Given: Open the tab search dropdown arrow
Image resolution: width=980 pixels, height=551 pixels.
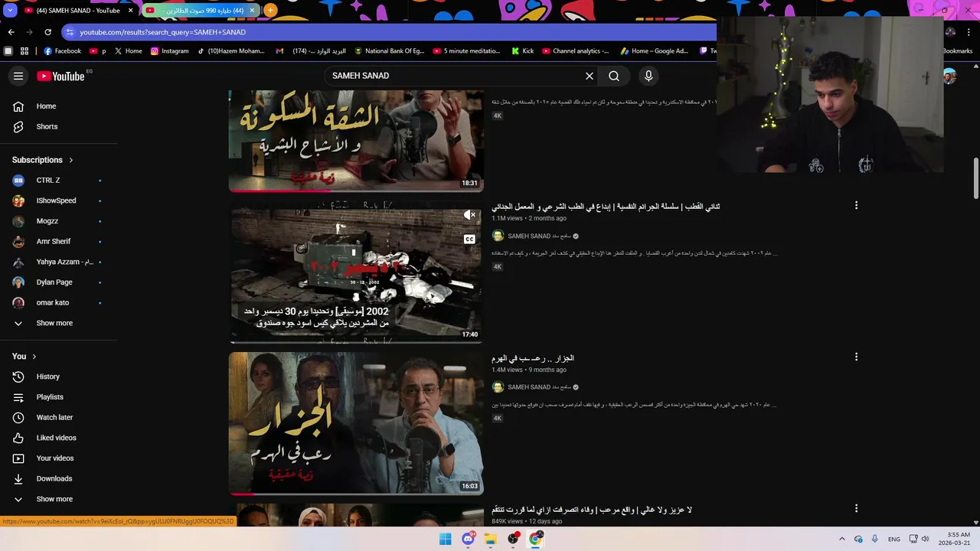Looking at the screenshot, I should coord(11,11).
